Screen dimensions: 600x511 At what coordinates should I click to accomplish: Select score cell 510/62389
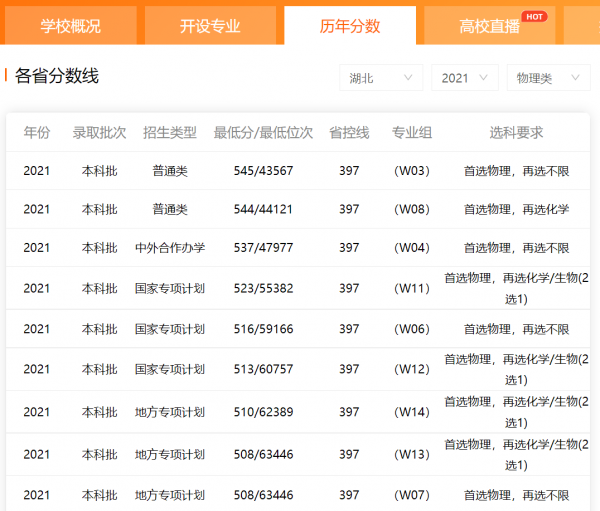click(263, 412)
